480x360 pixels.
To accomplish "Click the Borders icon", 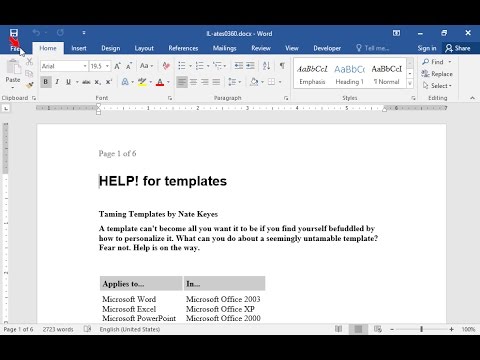I will coord(272,82).
